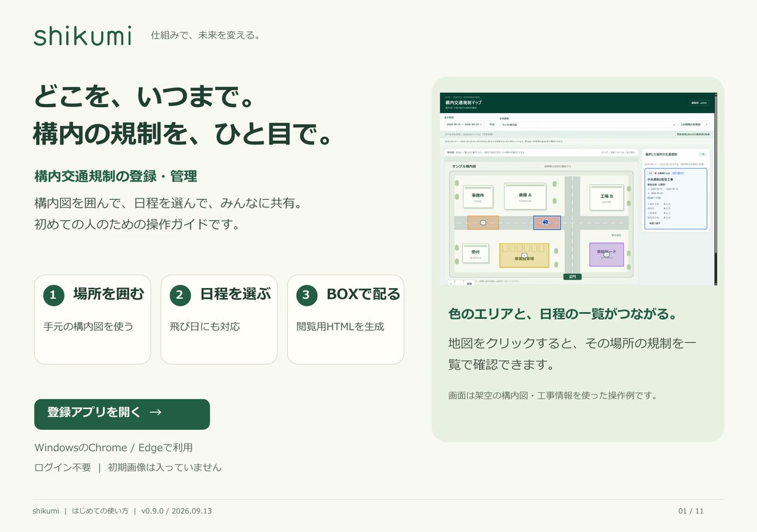The width and height of the screenshot is (757, 532).
Task: Select step 3 number circle
Action: pyautogui.click(x=307, y=295)
